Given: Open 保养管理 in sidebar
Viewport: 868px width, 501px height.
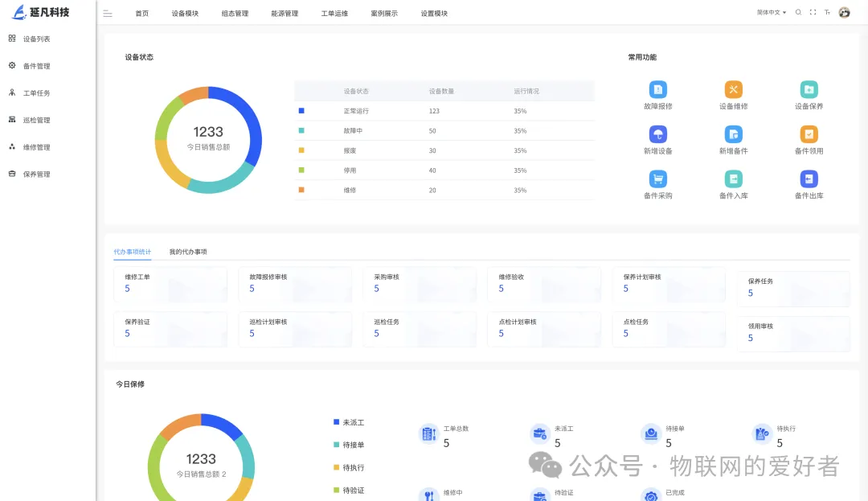Looking at the screenshot, I should click(36, 175).
